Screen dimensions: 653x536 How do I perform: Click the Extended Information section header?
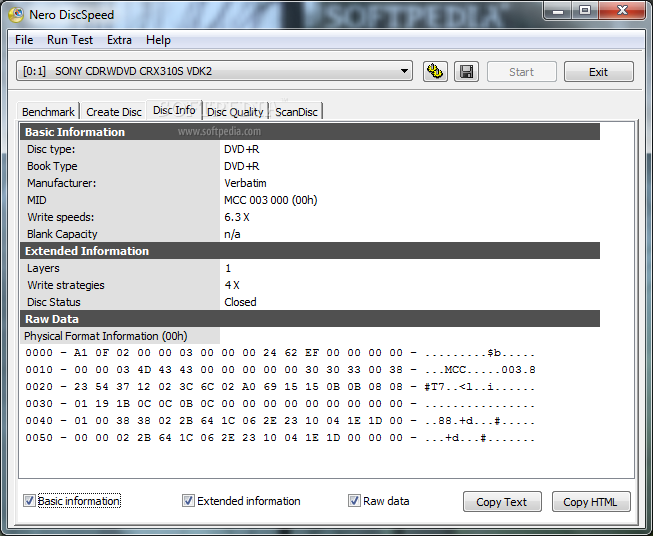[x=310, y=251]
